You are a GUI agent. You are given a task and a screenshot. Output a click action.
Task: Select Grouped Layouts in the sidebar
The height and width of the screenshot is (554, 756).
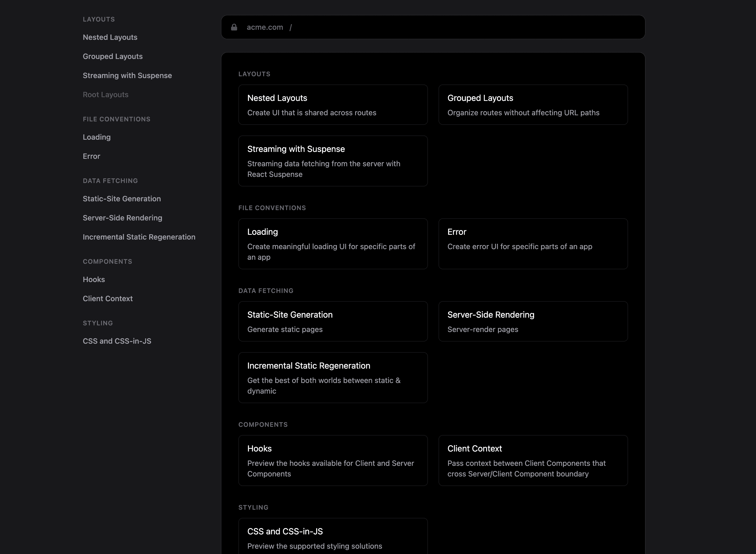coord(113,56)
